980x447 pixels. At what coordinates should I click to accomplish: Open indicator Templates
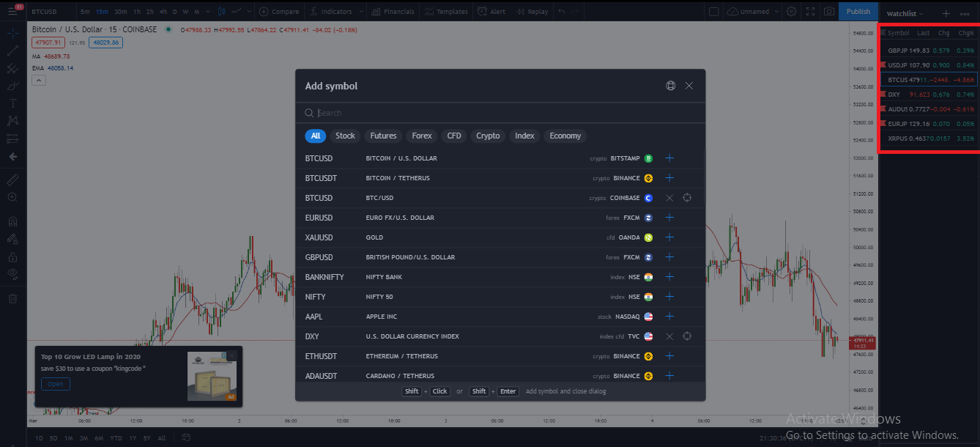446,12
